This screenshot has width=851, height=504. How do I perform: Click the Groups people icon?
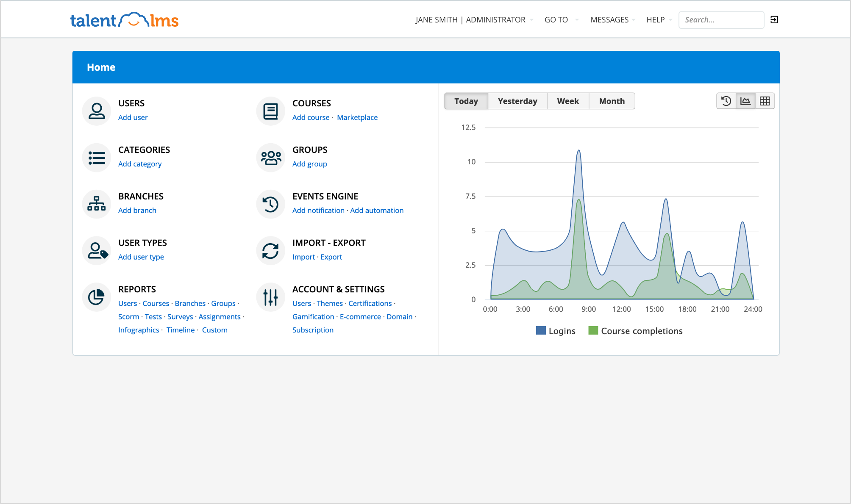tap(270, 158)
